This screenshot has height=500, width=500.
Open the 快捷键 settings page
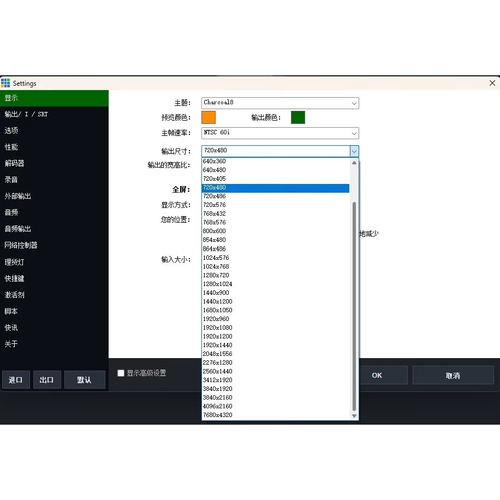coord(54,278)
